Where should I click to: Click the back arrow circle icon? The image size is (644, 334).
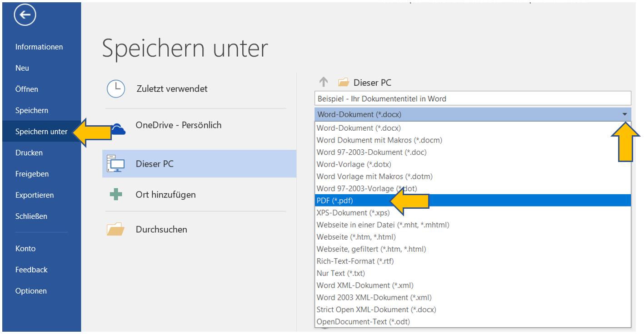[25, 15]
